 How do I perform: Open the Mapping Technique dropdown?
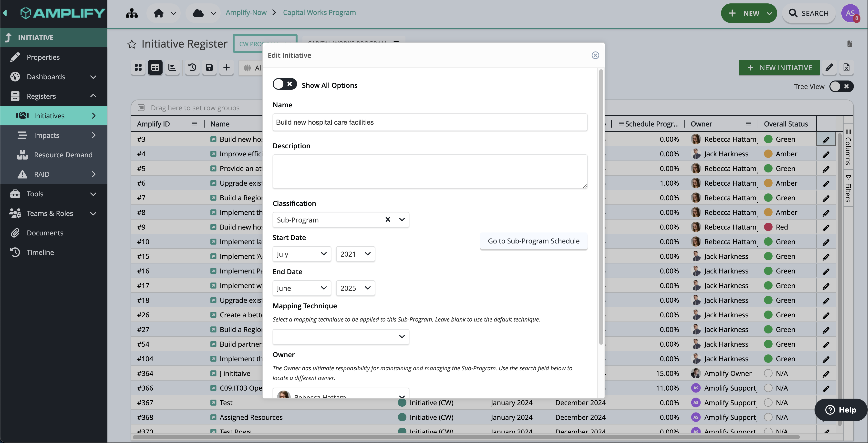coord(341,337)
